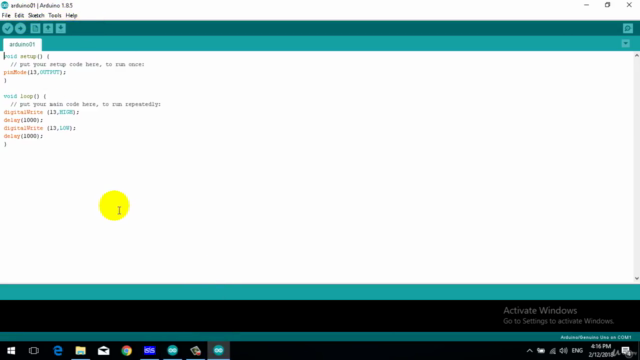The image size is (640, 360).
Task: Click the Arduino logo in the title bar
Action: tap(5, 5)
